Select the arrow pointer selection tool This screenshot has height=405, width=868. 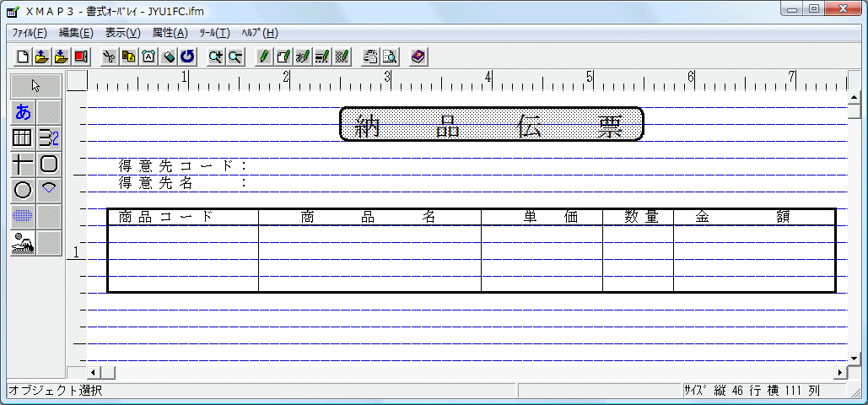point(36,86)
